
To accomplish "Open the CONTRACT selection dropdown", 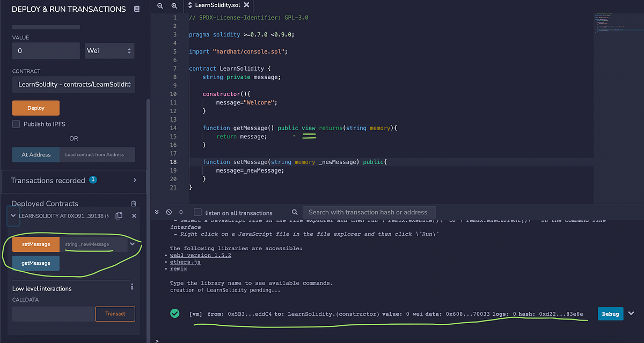I will point(74,84).
